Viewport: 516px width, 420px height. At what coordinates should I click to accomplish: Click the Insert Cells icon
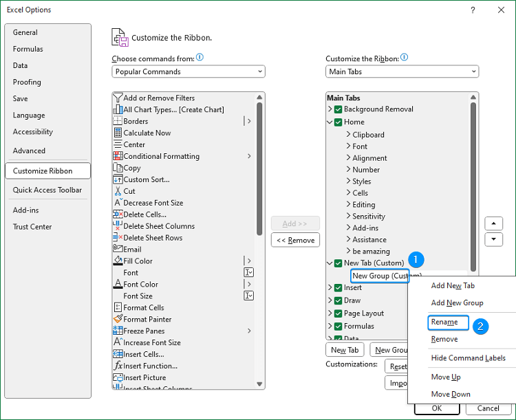(x=118, y=353)
